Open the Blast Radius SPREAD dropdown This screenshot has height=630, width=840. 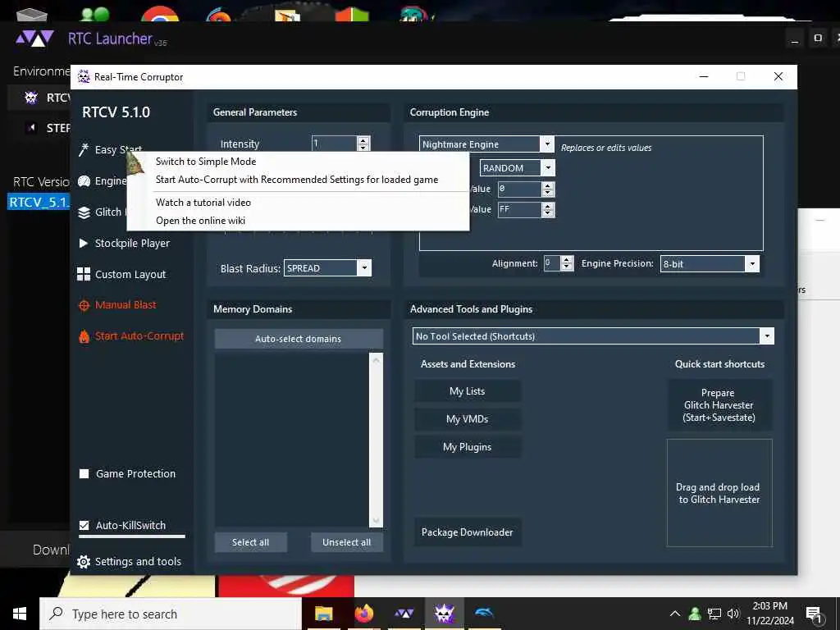pyautogui.click(x=363, y=268)
